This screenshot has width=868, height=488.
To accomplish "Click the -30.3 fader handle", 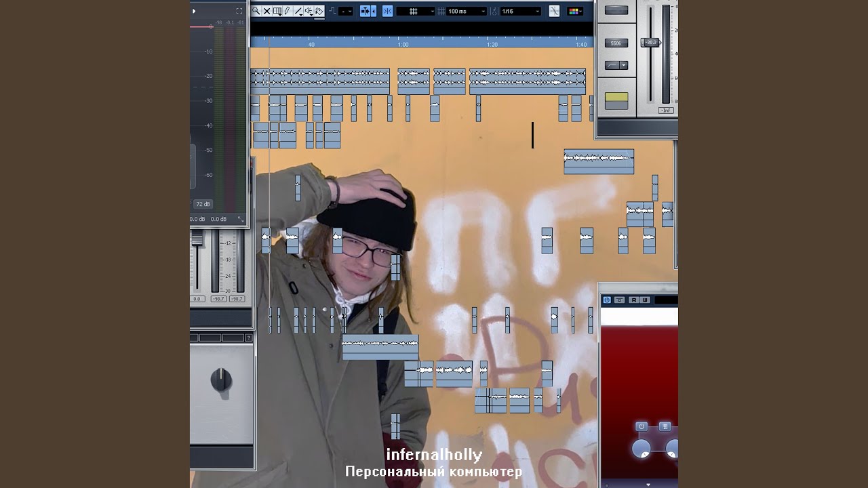I will click(x=651, y=42).
